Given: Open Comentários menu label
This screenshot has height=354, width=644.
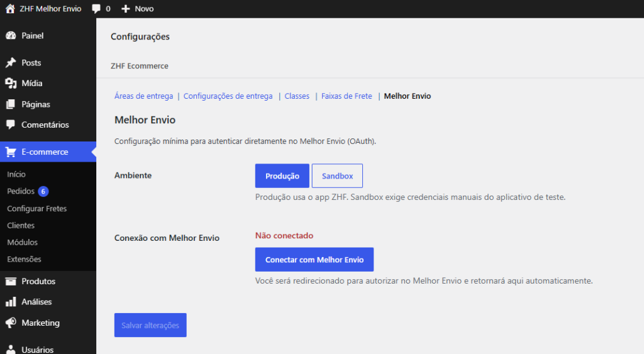Looking at the screenshot, I should click(x=45, y=125).
